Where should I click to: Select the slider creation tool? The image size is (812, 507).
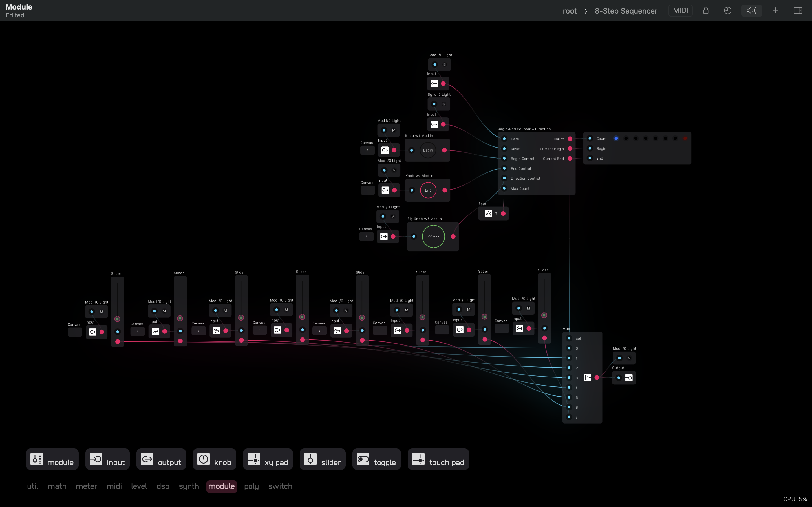322,459
